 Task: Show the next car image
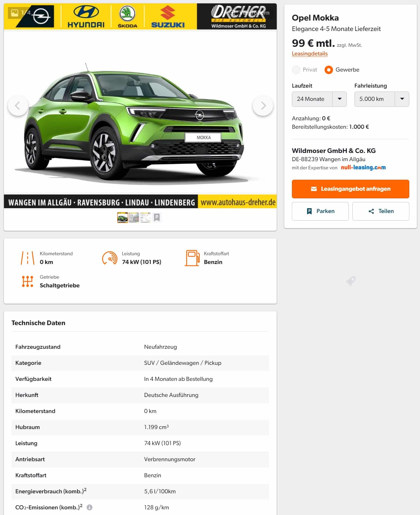click(x=263, y=106)
